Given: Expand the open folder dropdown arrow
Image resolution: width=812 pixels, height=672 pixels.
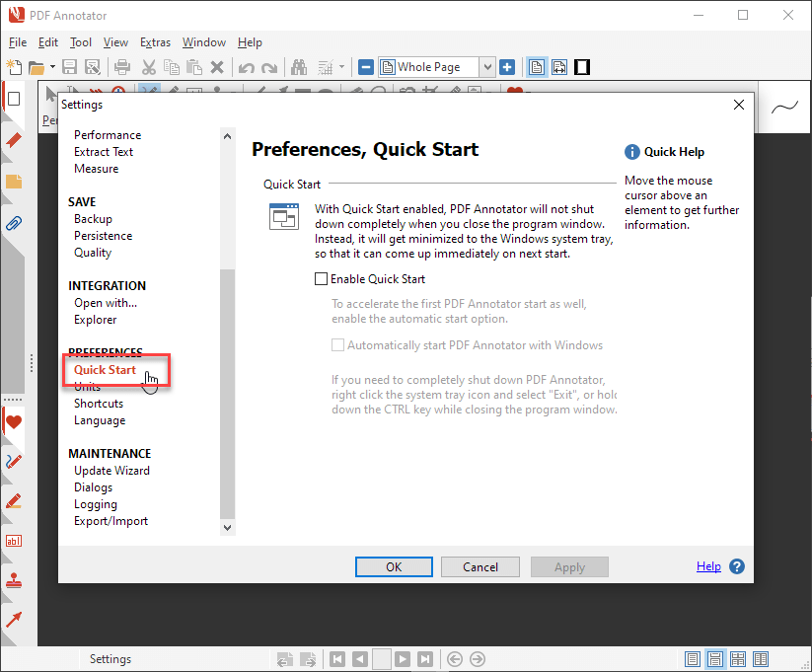Looking at the screenshot, I should (x=51, y=68).
